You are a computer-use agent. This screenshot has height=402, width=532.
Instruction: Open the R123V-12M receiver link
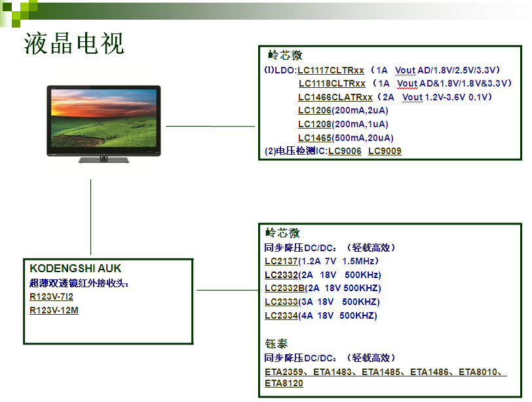click(x=54, y=310)
